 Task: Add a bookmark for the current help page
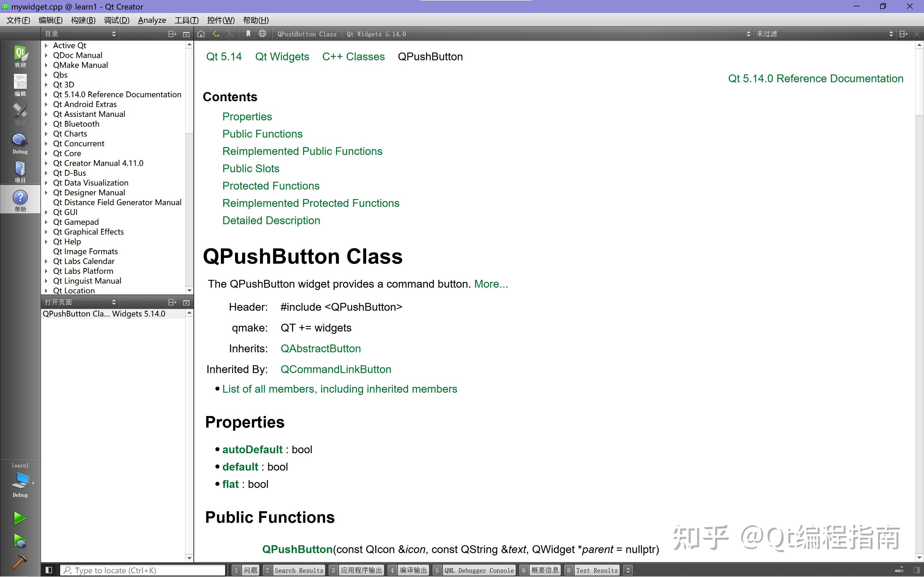(248, 33)
